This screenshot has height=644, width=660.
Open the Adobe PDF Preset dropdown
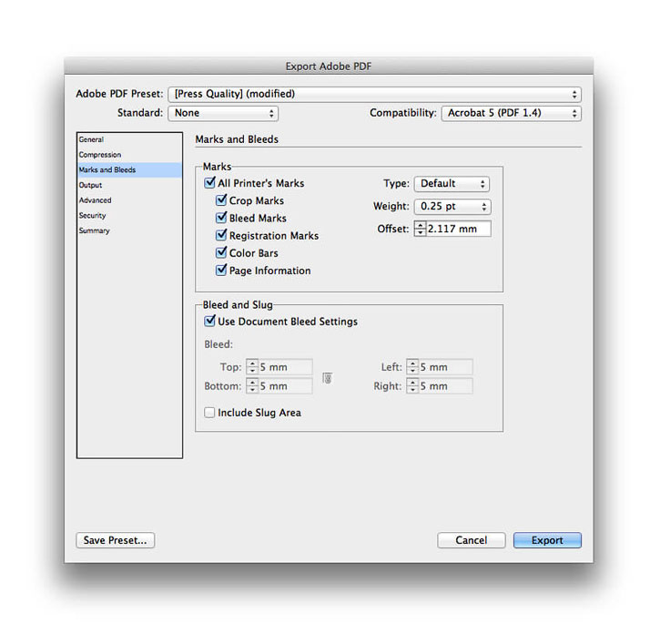[x=375, y=94]
